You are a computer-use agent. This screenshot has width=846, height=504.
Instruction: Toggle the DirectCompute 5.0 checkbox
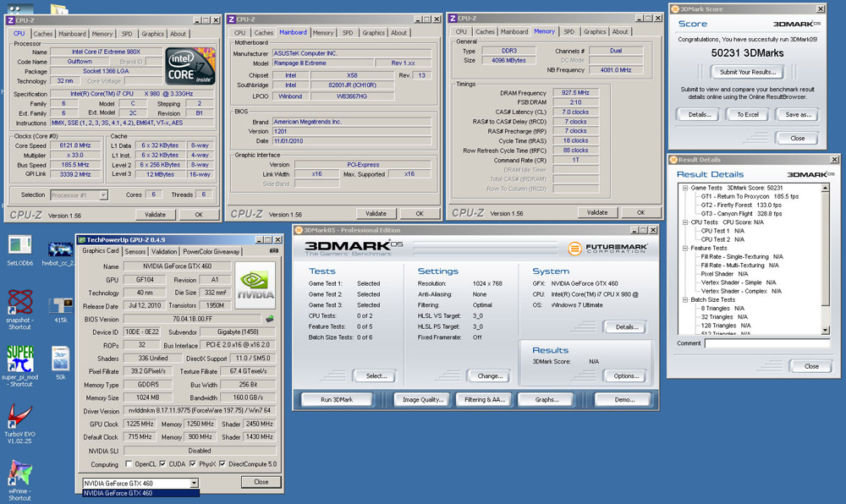(x=222, y=464)
